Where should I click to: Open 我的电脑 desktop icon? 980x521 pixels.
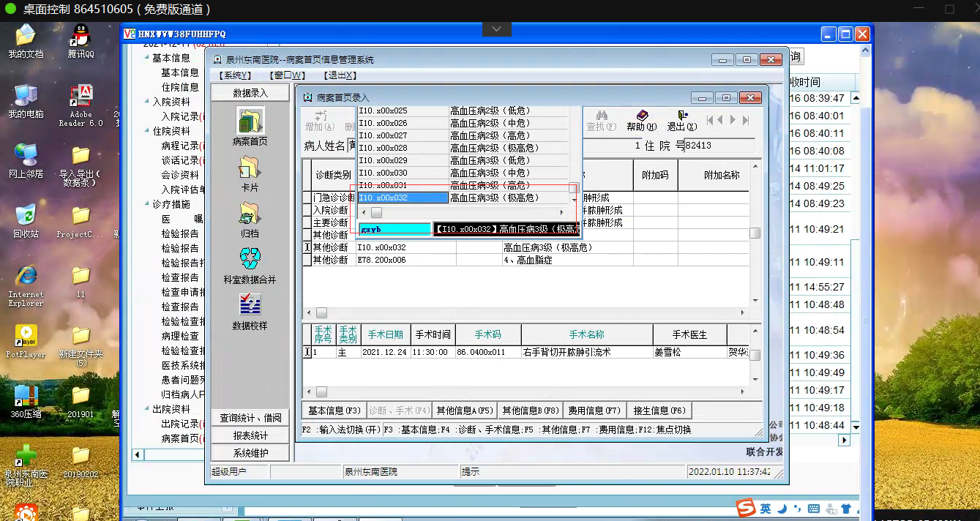(26, 95)
